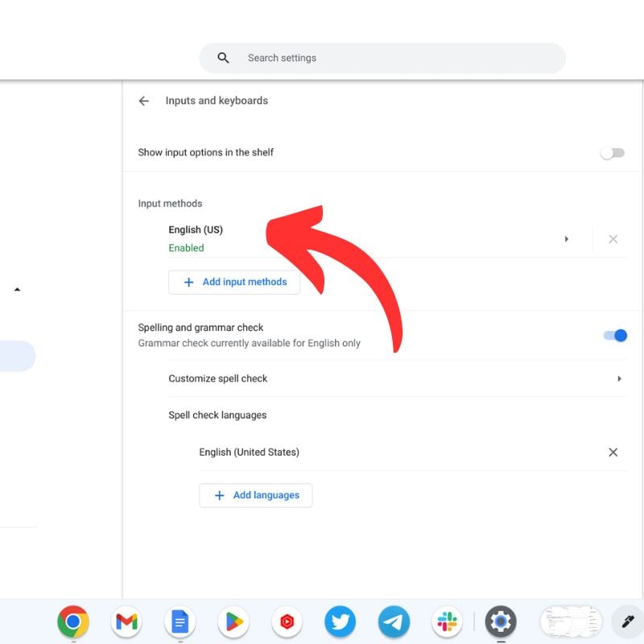Navigate back from Inputs and keyboards

[143, 101]
